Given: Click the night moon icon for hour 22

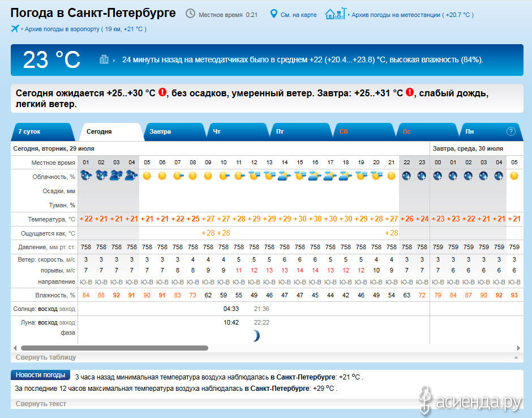Looking at the screenshot, I should pyautogui.click(x=406, y=176).
